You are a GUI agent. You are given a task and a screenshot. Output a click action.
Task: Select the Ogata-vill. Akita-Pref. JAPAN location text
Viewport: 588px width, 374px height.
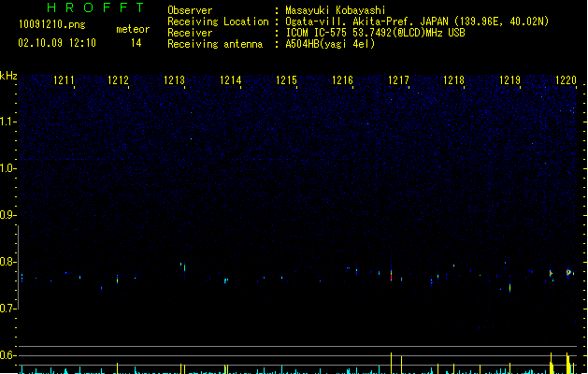click(417, 22)
